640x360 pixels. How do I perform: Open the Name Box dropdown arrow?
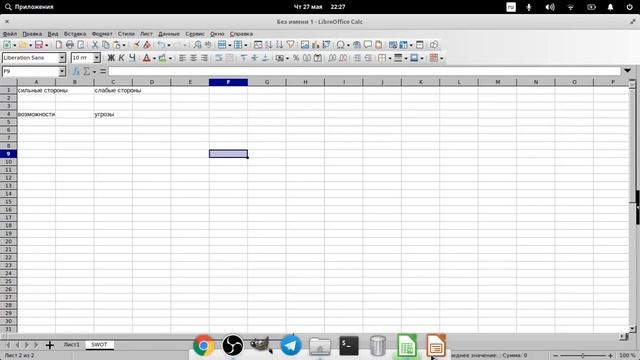click(x=62, y=71)
